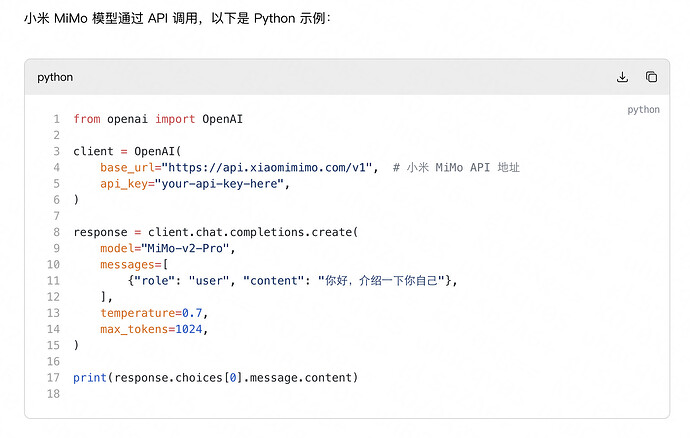Screen dimensions: 690x438
Task: Click the role user content message line
Action: [x=293, y=281]
